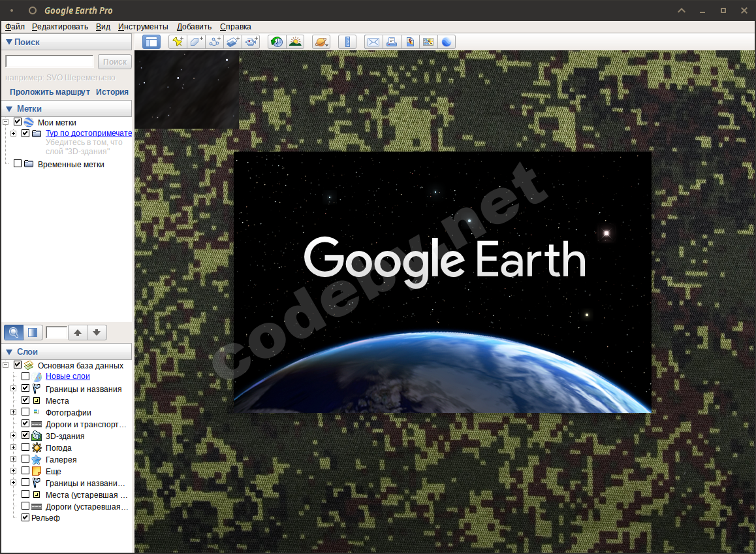Uncheck the 3D-здания layer checkbox
This screenshot has width=756, height=554.
pos(25,435)
